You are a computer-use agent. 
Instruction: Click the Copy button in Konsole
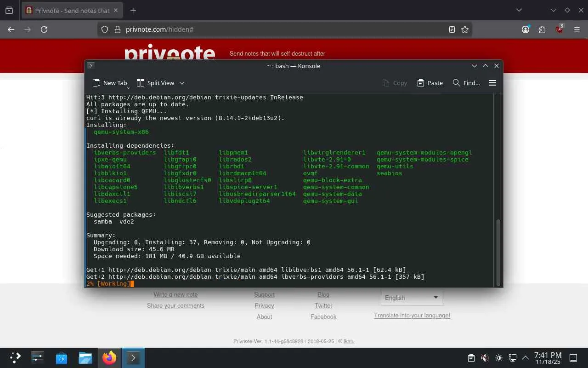[395, 83]
